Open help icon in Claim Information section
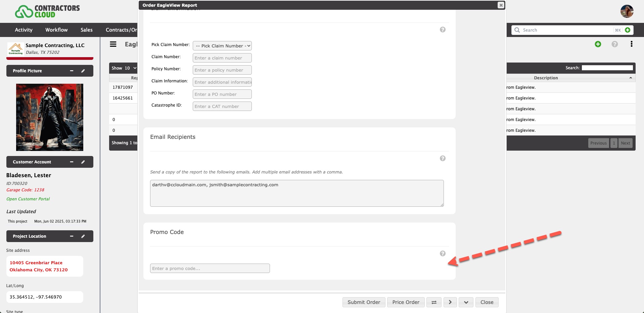 tap(443, 30)
